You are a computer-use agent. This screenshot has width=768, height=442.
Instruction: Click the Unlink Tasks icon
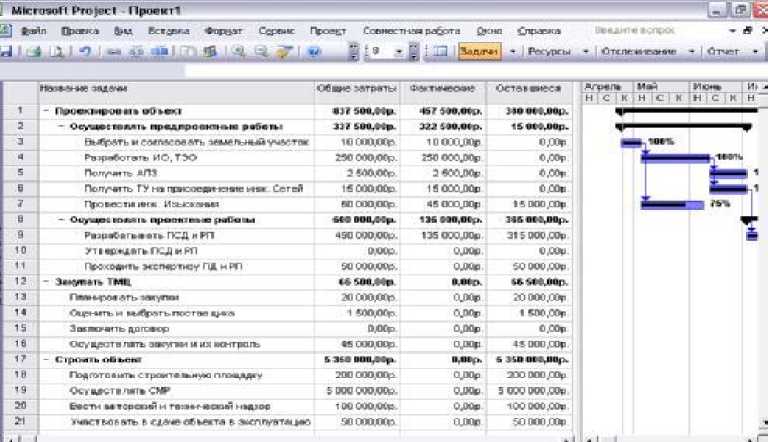(x=137, y=51)
